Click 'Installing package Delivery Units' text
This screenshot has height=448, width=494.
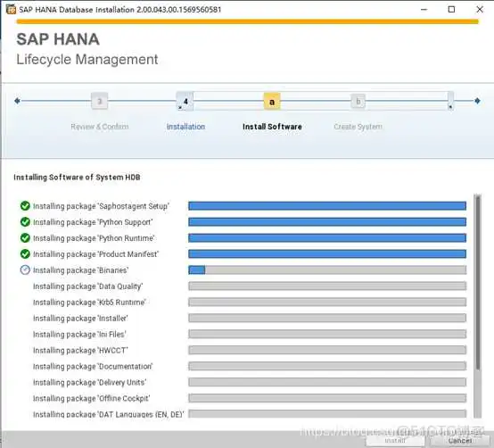click(89, 383)
